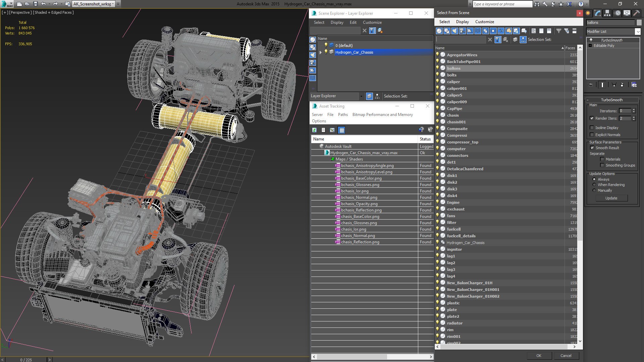This screenshot has height=362, width=644.
Task: Toggle Show End Result icon under modifier stack
Action: [x=602, y=85]
